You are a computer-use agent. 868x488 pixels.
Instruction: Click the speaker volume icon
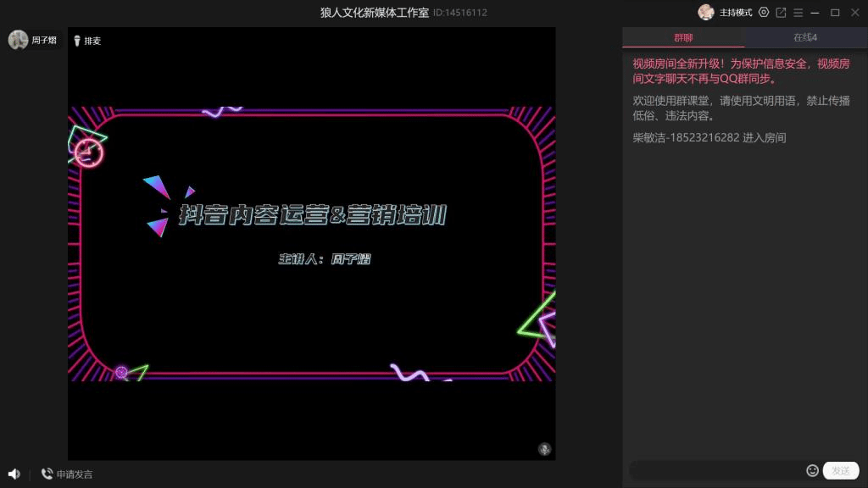(x=14, y=474)
